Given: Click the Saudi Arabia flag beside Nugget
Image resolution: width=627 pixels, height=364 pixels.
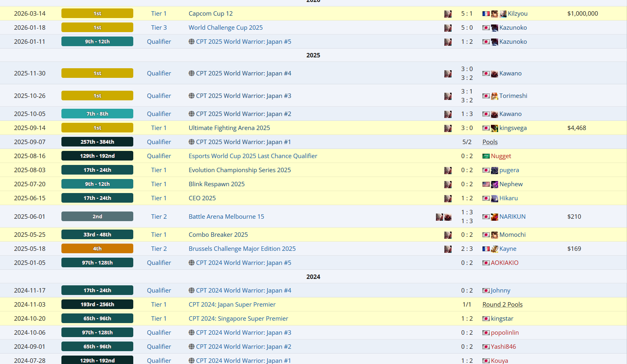Looking at the screenshot, I should [486, 156].
